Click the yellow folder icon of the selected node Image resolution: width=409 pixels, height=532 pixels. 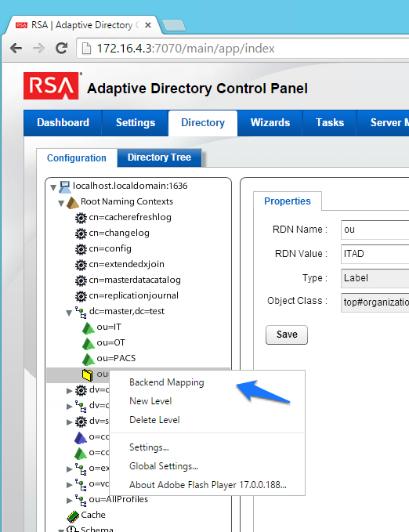tap(87, 375)
